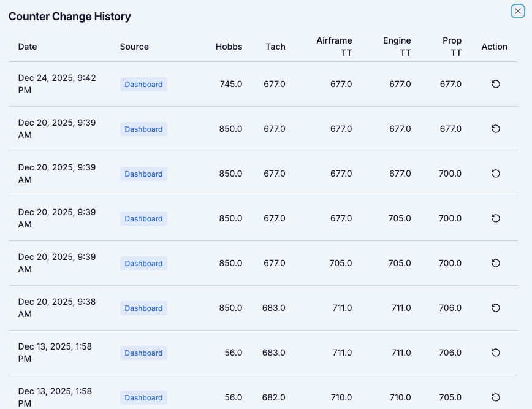Restore the row with Engine TT 677.0, Prop 700.0

(496, 174)
